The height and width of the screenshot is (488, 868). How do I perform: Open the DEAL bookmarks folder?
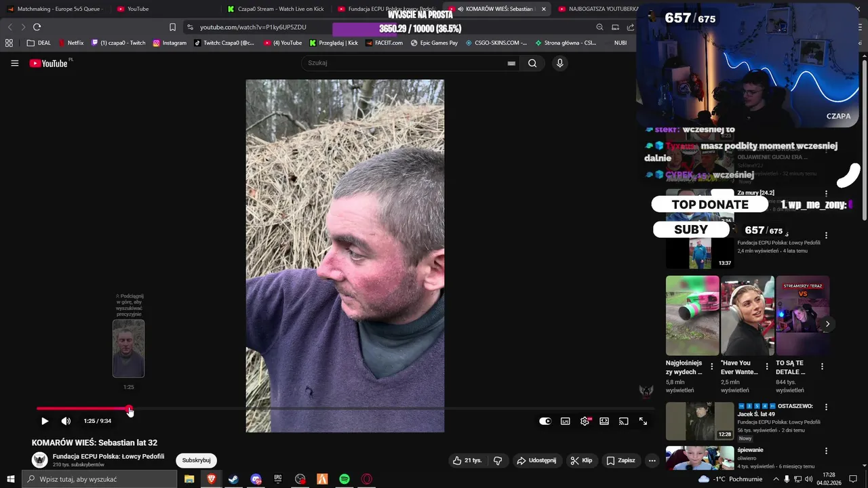click(x=39, y=43)
